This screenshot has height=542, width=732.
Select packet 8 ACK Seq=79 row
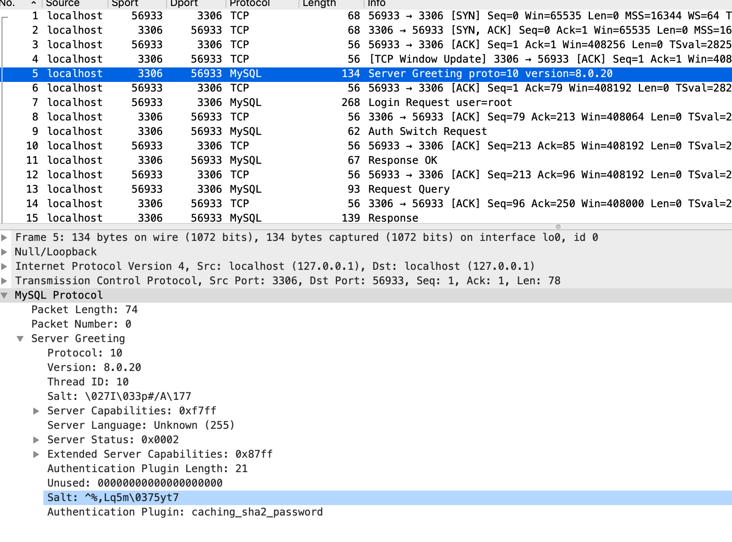(366, 117)
